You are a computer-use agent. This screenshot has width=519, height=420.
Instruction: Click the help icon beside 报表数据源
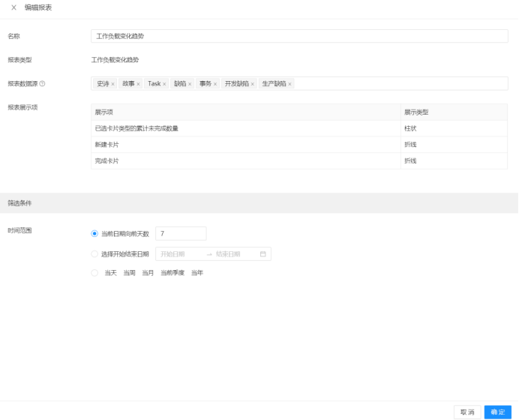click(x=42, y=83)
